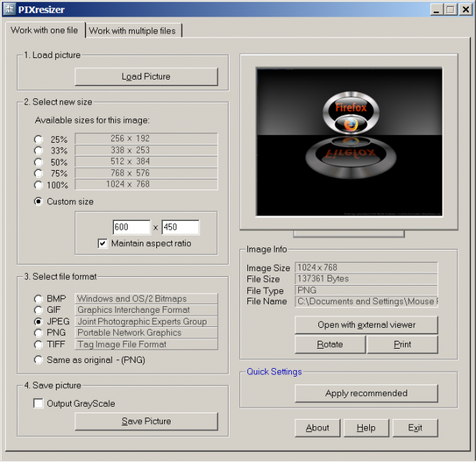Choose BMP file format
This screenshot has height=462, width=476.
[38, 299]
